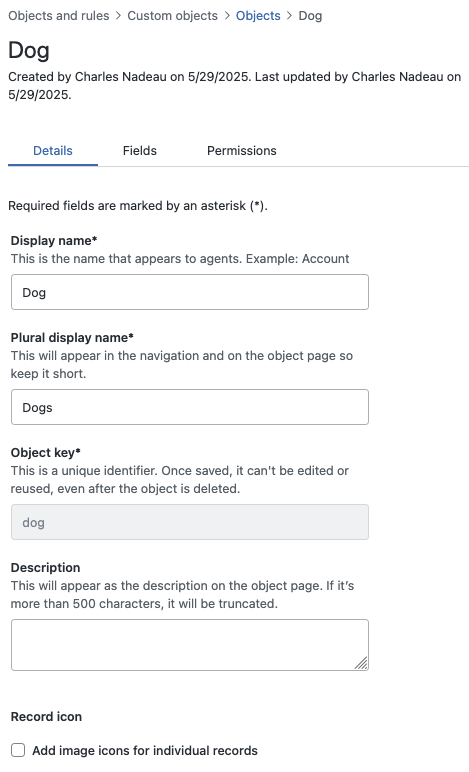This screenshot has height=772, width=469.
Task: Click the Dog page title heading
Action: coord(29,50)
